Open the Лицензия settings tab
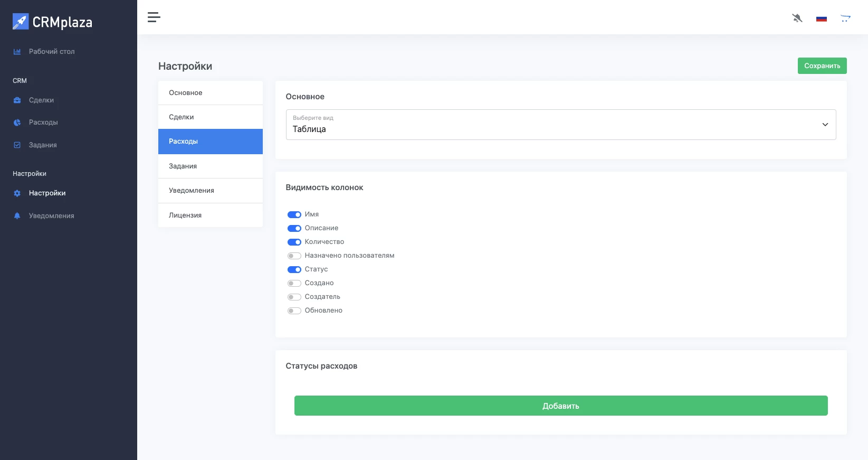 211,215
